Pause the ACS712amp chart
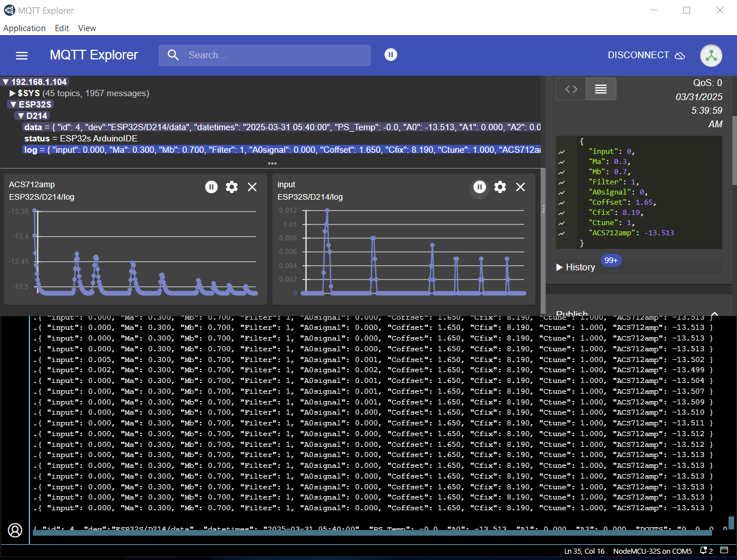This screenshot has height=560, width=737. tap(211, 187)
